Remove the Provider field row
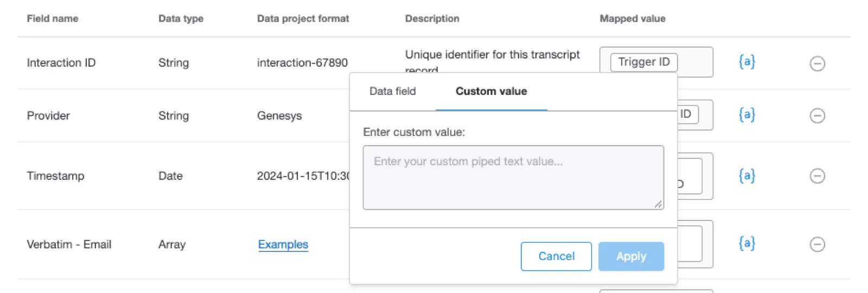This screenshot has width=868, height=293. [x=817, y=115]
